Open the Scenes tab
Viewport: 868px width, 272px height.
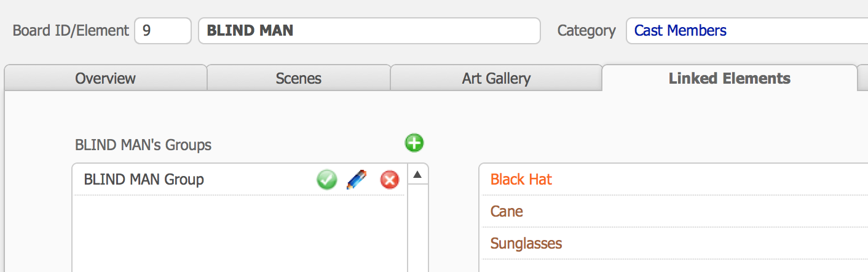click(299, 79)
